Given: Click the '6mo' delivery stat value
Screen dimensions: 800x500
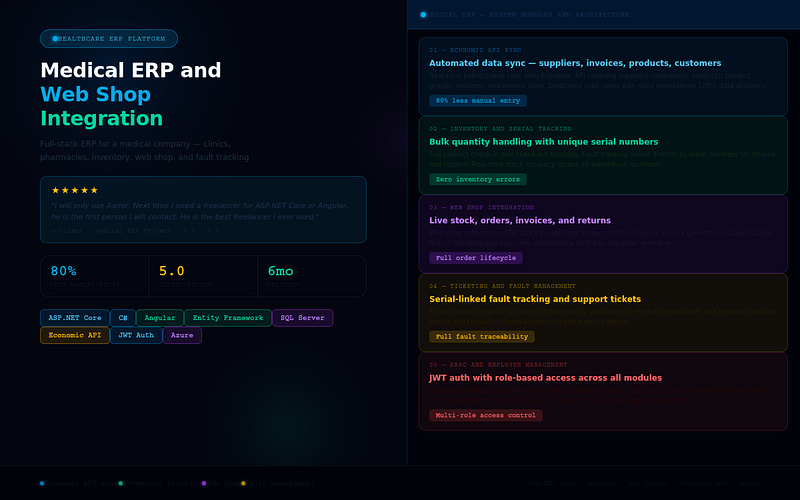Looking at the screenshot, I should click(x=281, y=271).
